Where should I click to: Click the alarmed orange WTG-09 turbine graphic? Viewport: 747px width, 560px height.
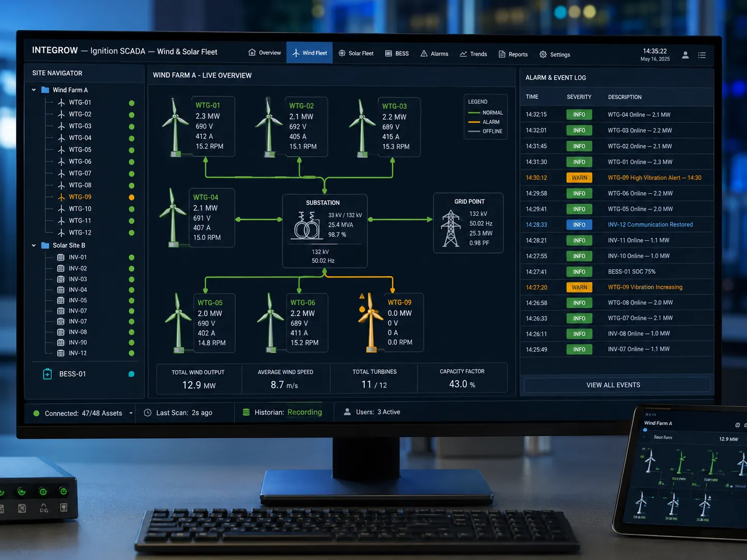click(x=370, y=324)
